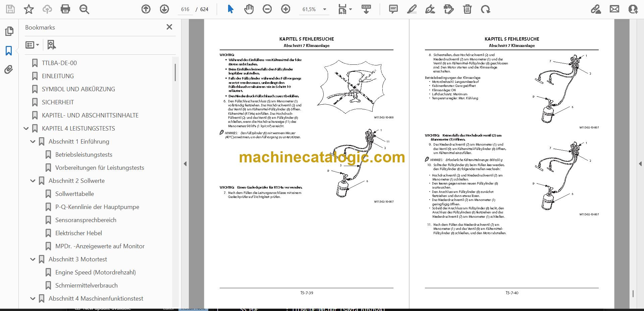644x311 pixels.
Task: Collapse the navigation pane arrow
Action: coord(185,164)
